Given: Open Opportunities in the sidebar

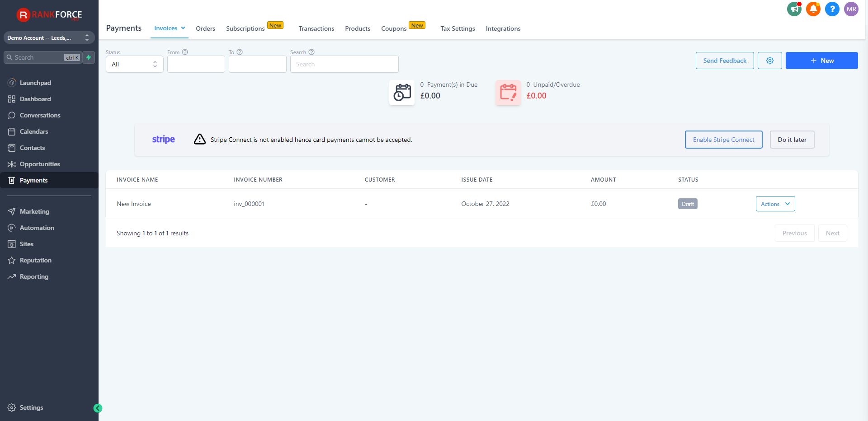Looking at the screenshot, I should tap(40, 164).
